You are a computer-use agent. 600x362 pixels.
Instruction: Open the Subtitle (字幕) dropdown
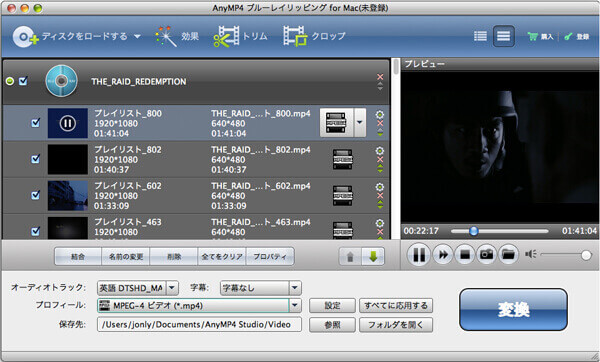(261, 288)
